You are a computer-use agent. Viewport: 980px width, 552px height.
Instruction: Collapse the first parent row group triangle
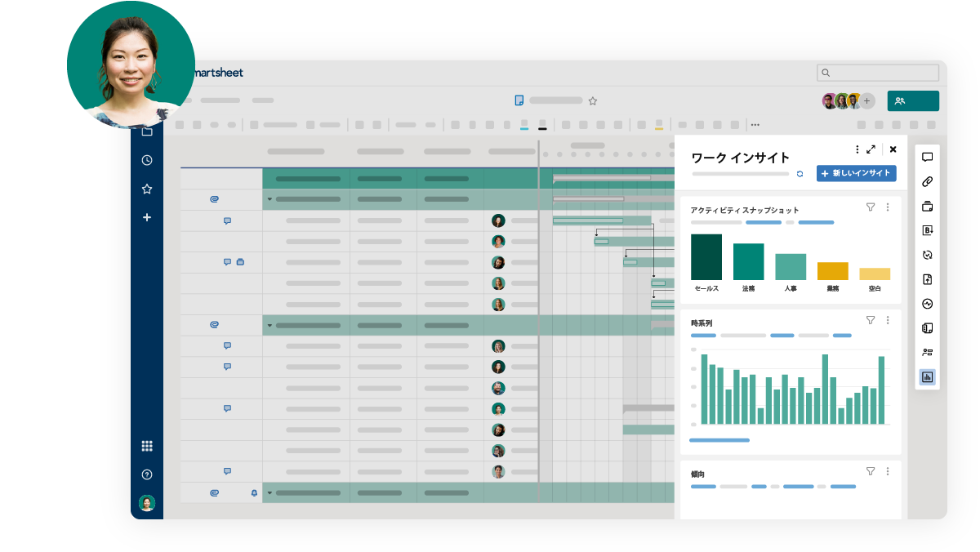pos(269,199)
